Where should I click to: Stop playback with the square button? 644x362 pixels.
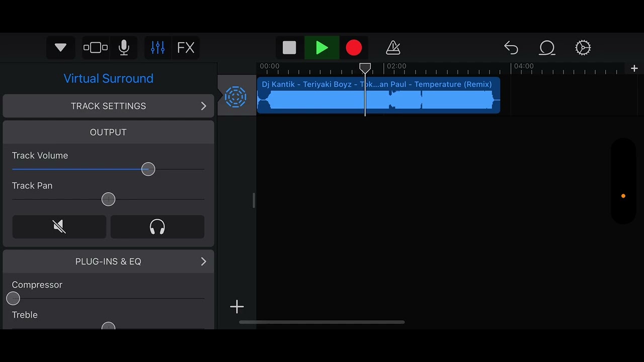tap(289, 48)
